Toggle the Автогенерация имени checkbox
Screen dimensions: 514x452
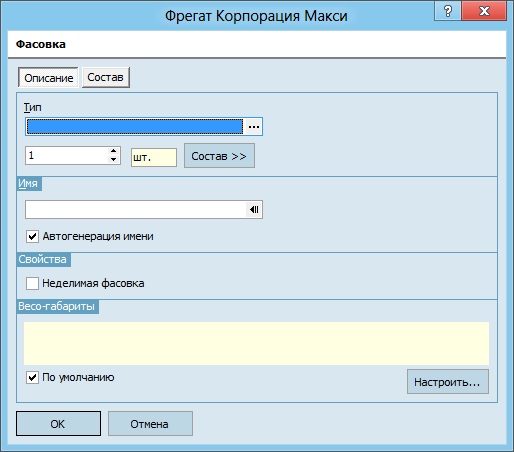tap(32, 237)
